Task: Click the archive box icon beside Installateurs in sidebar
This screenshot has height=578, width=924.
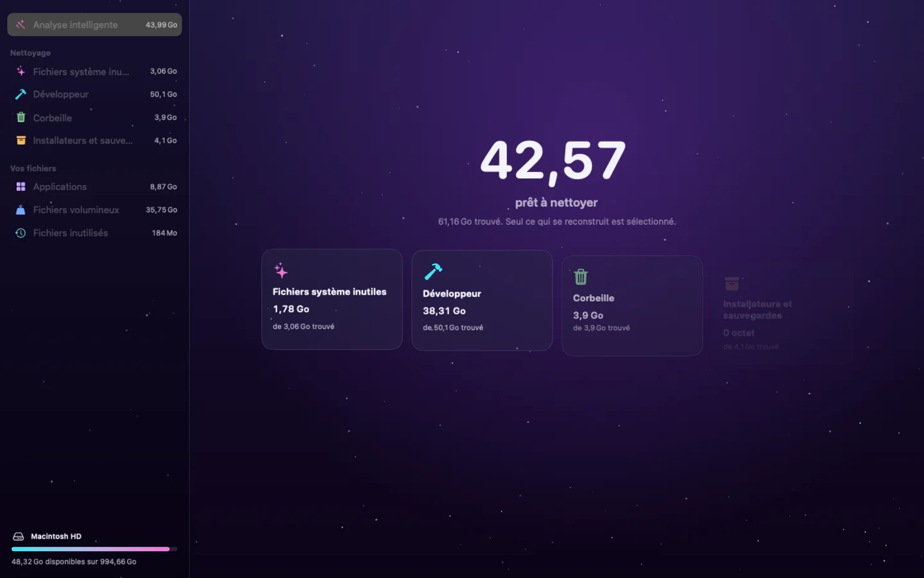Action: click(x=21, y=140)
